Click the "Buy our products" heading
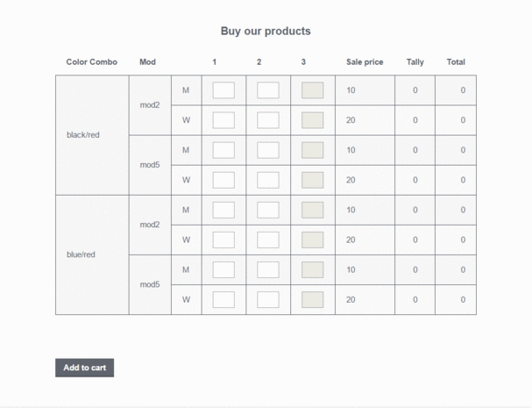 (266, 31)
